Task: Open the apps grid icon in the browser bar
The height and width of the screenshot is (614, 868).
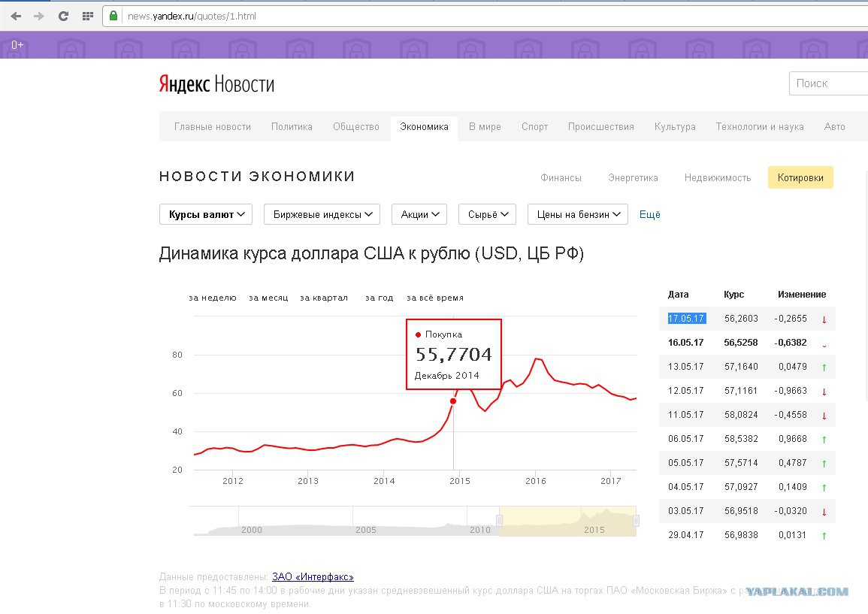Action: [87, 16]
